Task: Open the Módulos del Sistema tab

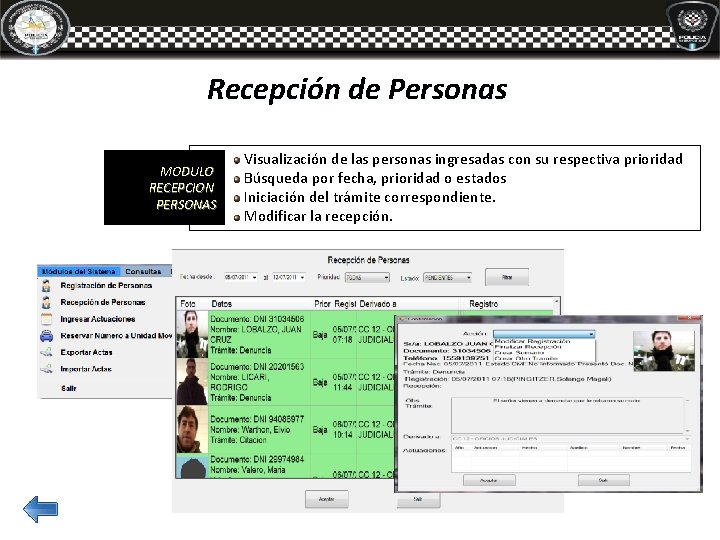Action: pos(79,271)
